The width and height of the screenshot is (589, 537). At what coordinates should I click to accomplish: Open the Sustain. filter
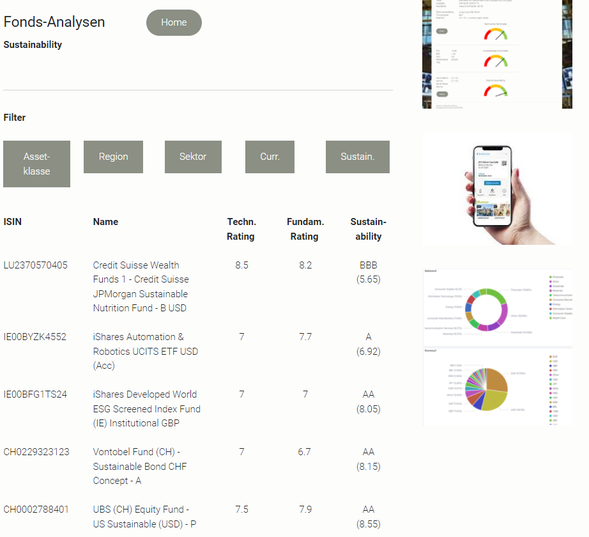coord(358,157)
